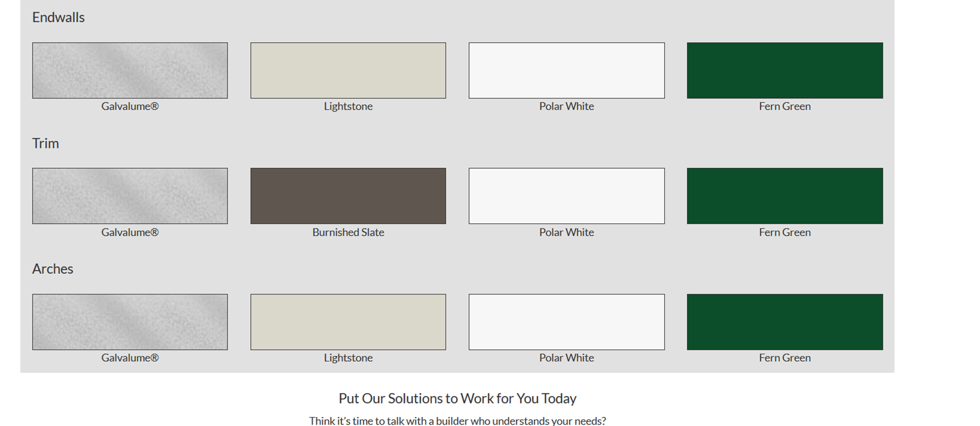Select the Galvalume swatch under Arches
Viewport: 980px width, 426px height.
(x=130, y=322)
